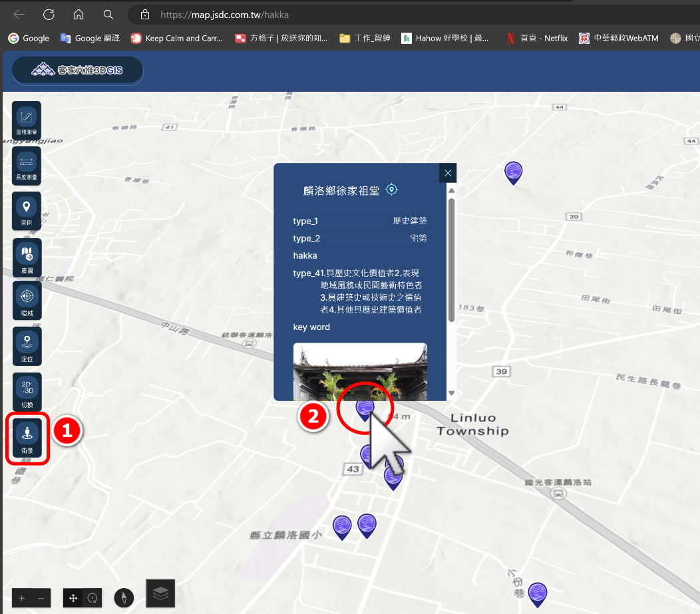
Task: Open the Hahow 好學校 bookmark
Action: tap(444, 39)
